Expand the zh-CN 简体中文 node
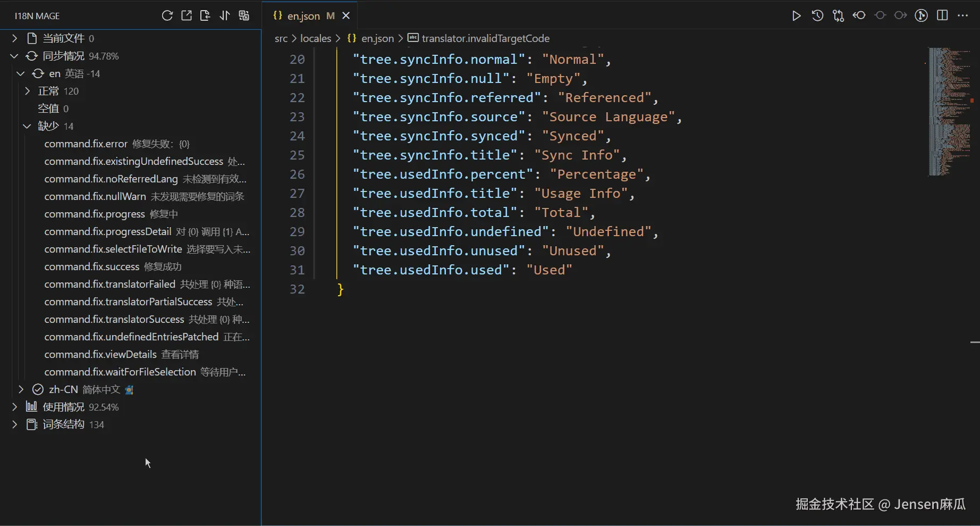Screen dimensions: 980x526 click(21, 389)
